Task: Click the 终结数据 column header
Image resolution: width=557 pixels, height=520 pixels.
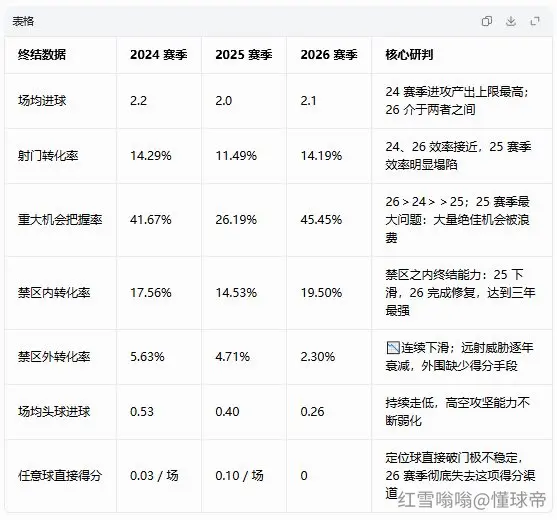Action: point(42,55)
